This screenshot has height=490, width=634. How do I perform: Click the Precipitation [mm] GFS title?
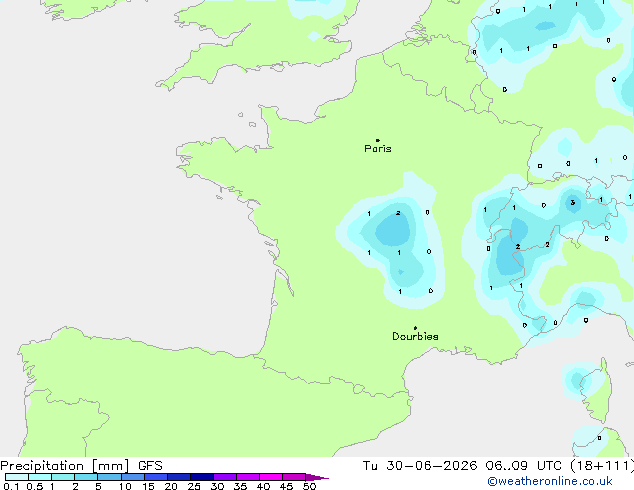tap(81, 466)
